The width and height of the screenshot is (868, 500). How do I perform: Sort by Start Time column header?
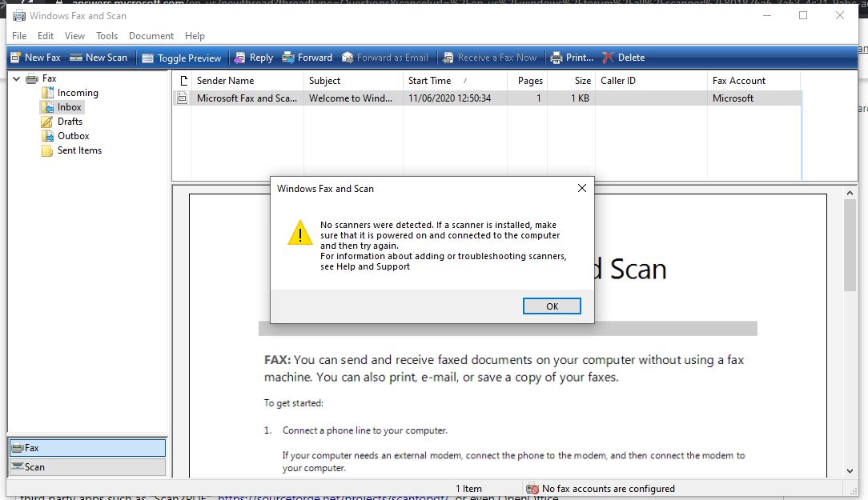pyautogui.click(x=455, y=81)
